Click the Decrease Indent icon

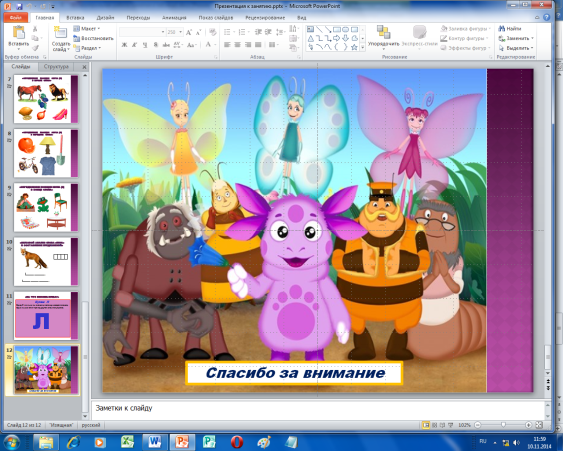pos(258,32)
